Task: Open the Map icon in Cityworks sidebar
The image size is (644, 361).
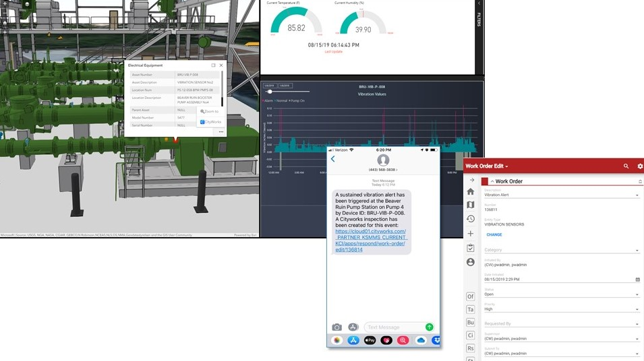Action: [x=471, y=205]
